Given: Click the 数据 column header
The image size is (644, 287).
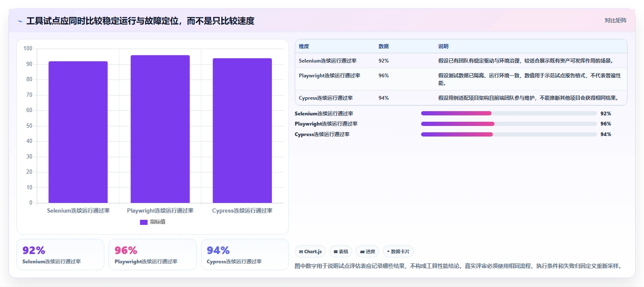Looking at the screenshot, I should 384,46.
